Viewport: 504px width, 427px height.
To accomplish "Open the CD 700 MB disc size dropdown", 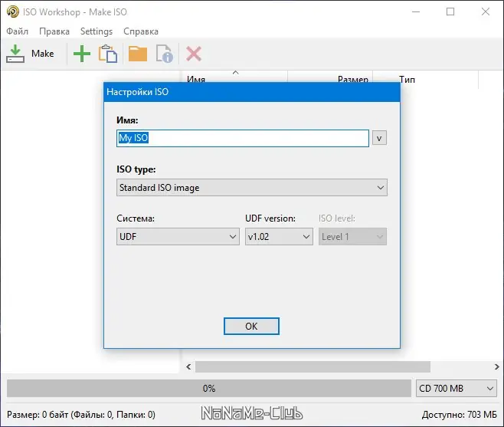I will point(457,389).
